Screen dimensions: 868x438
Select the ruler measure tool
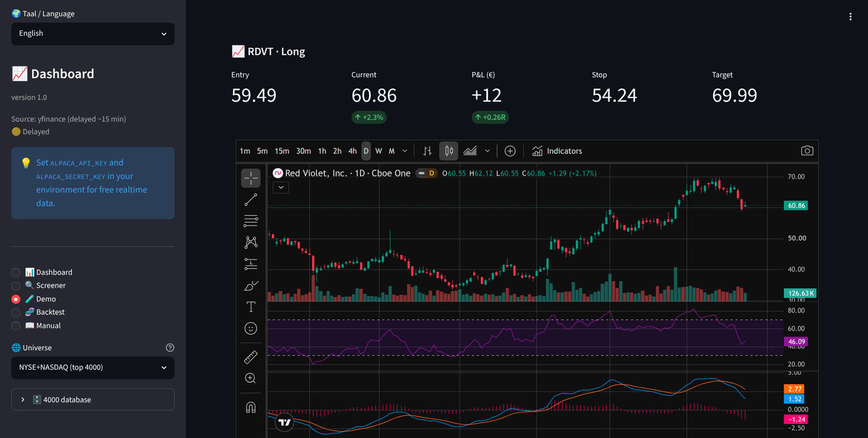[x=251, y=357]
